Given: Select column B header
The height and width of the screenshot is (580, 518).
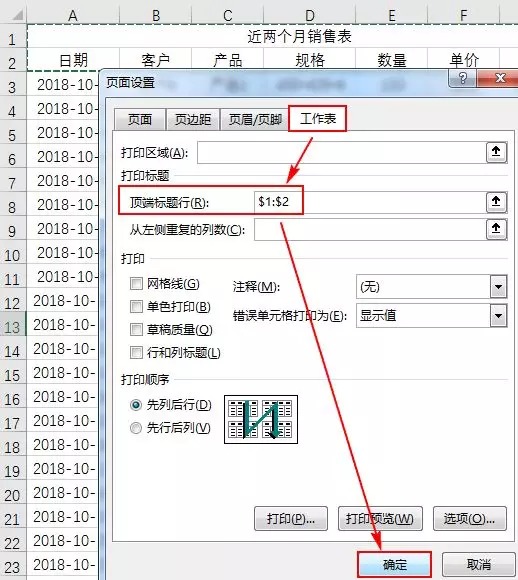Looking at the screenshot, I should [156, 16].
